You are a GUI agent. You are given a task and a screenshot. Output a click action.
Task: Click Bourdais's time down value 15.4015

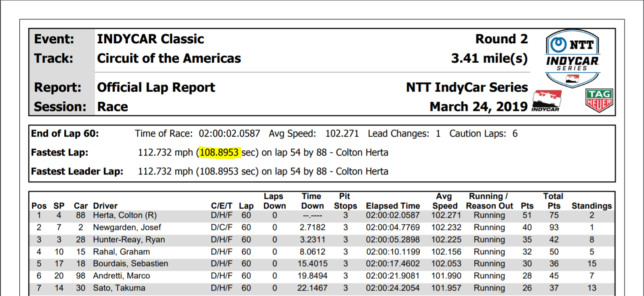[312, 264]
